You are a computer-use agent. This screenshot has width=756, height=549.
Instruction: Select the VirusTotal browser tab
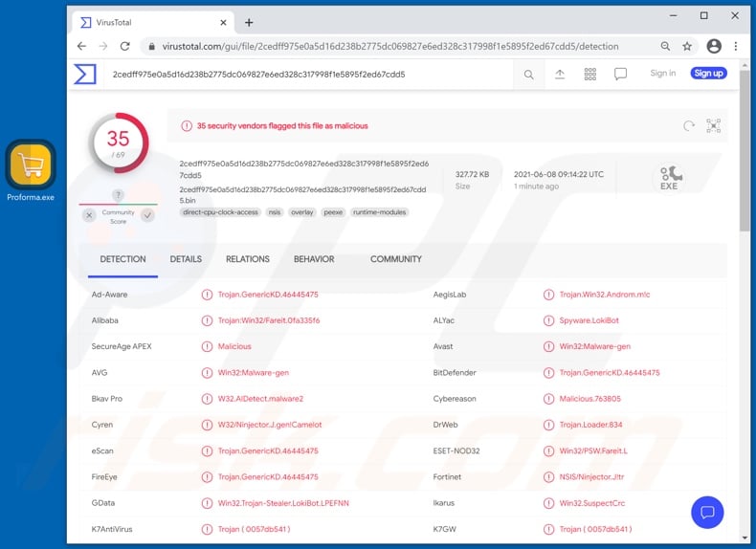coord(153,23)
